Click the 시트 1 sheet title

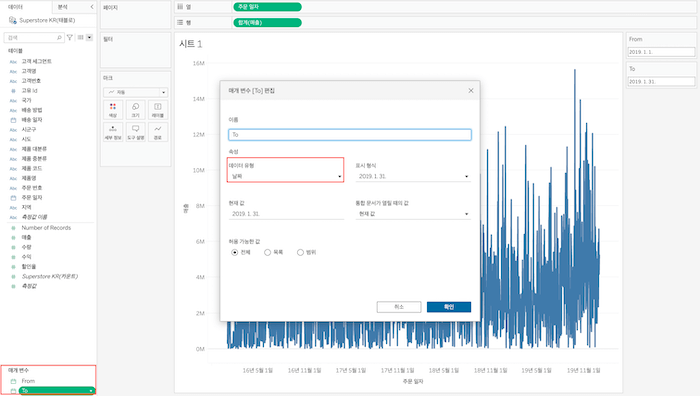click(191, 44)
